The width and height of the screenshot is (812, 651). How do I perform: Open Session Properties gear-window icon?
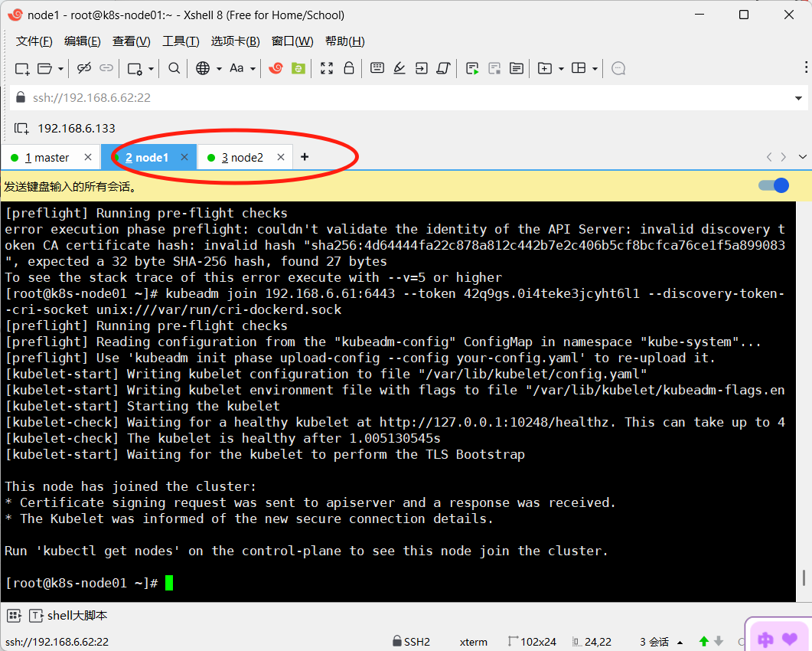coord(135,68)
